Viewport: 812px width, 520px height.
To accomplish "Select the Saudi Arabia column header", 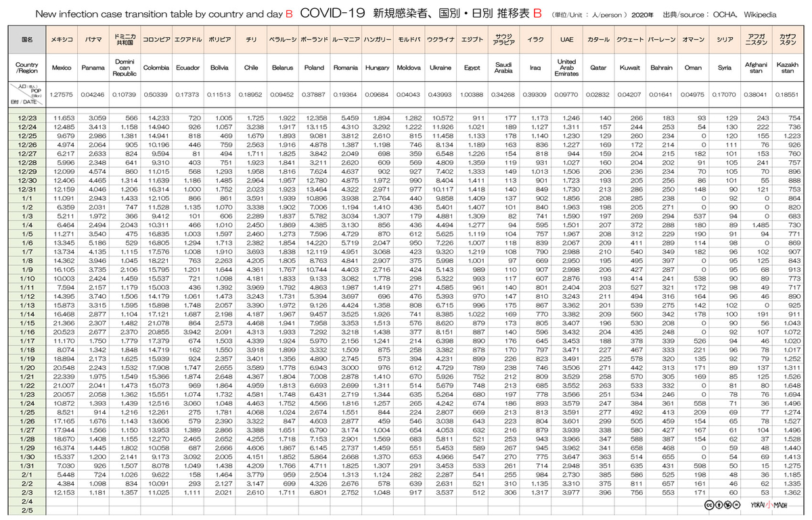I will point(503,68).
